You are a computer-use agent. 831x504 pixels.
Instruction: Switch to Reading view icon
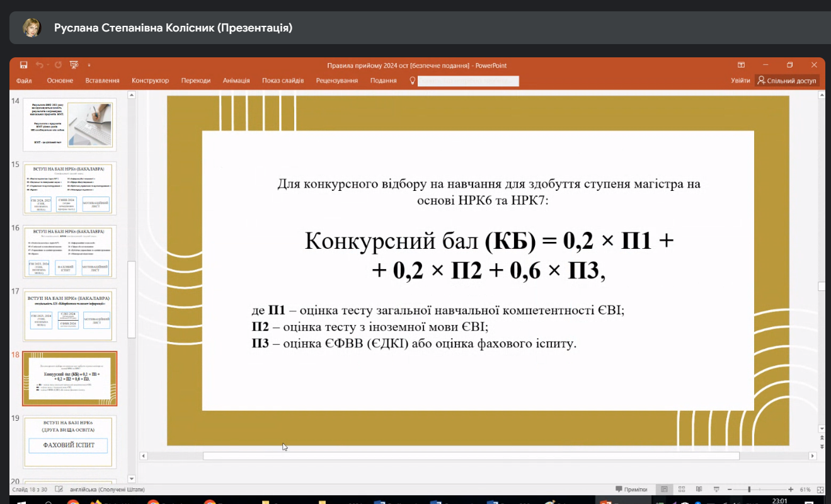tap(700, 490)
